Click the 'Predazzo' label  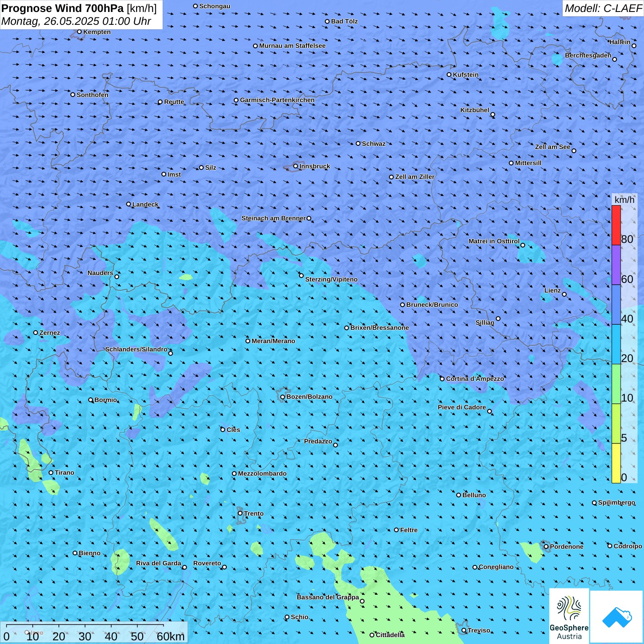point(318,441)
